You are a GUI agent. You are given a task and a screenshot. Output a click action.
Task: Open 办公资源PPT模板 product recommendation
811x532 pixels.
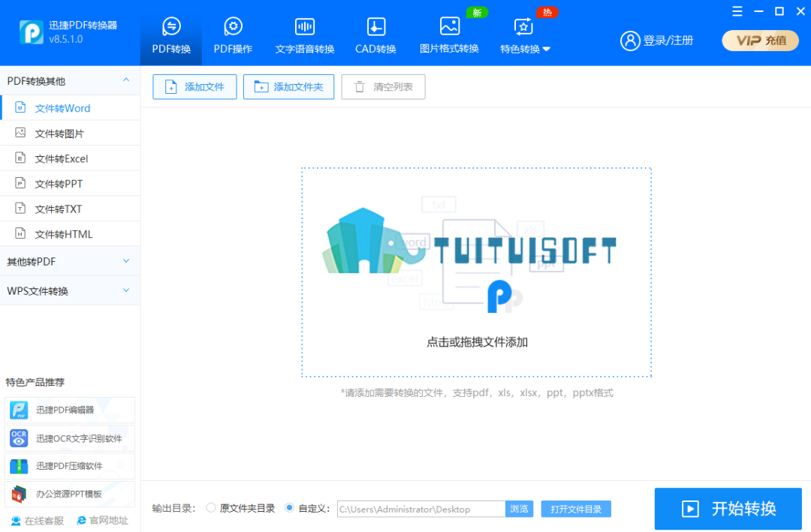[x=70, y=494]
